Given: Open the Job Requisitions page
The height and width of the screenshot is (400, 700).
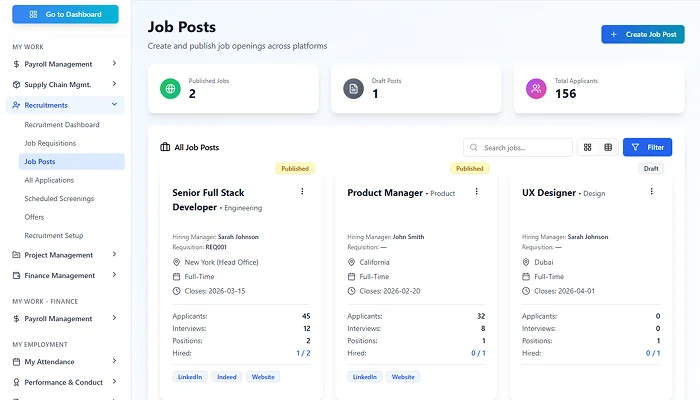Looking at the screenshot, I should (x=50, y=143).
